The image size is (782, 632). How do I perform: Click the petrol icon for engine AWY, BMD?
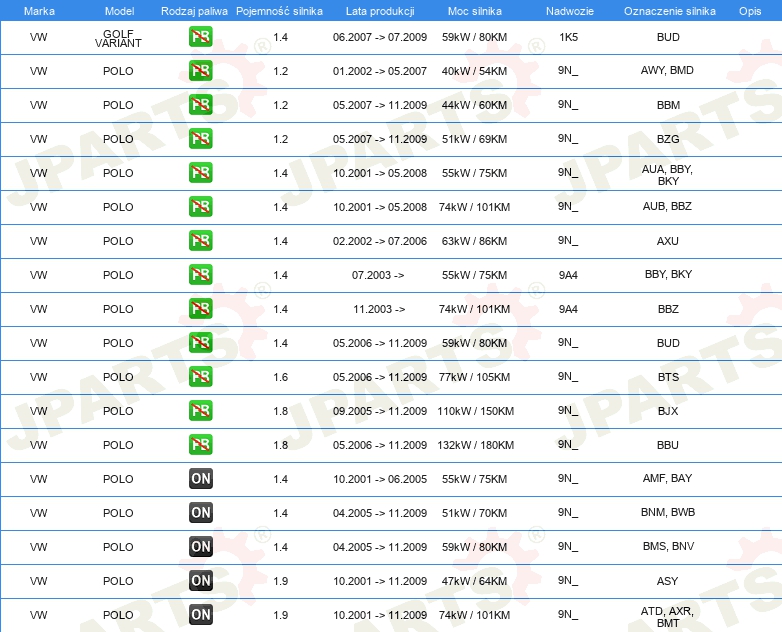tap(200, 71)
